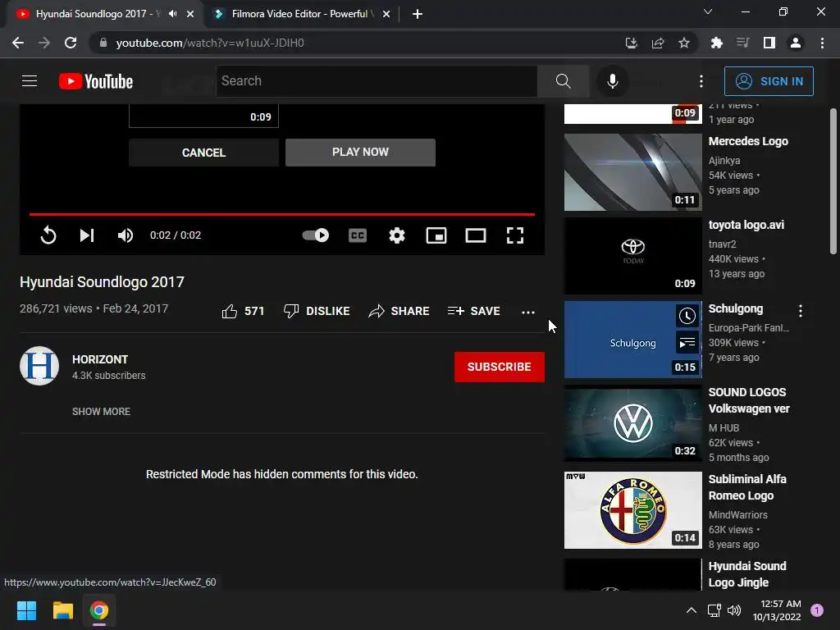
Task: Reload the YouTube page
Action: click(x=71, y=43)
